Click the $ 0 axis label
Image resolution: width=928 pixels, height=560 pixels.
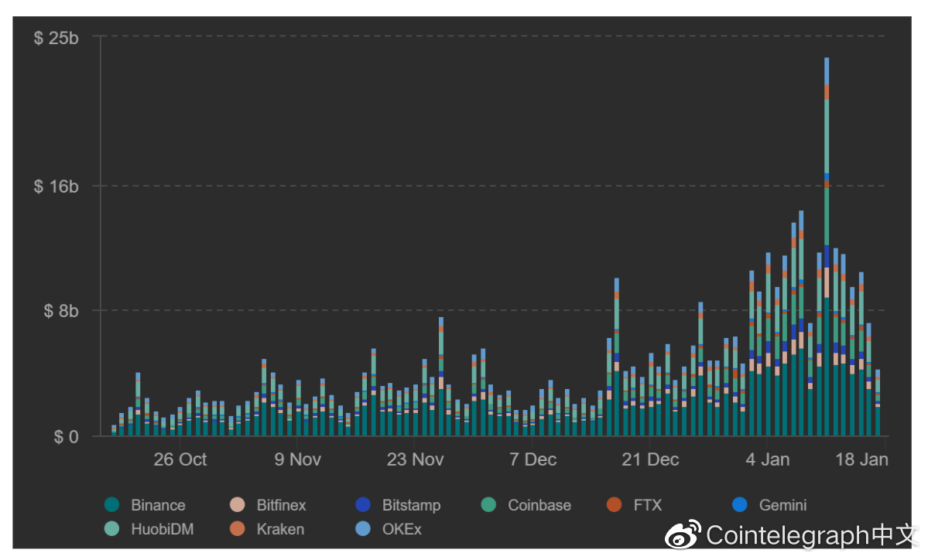point(66,437)
